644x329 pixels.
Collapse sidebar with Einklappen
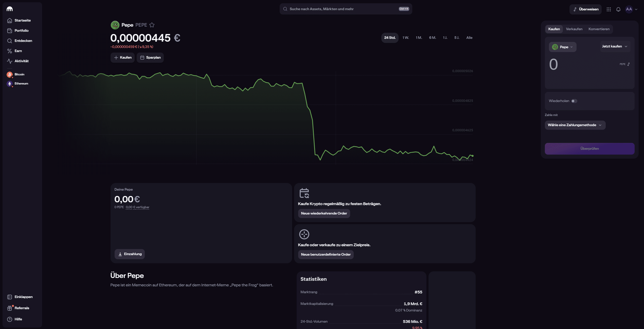(20, 297)
